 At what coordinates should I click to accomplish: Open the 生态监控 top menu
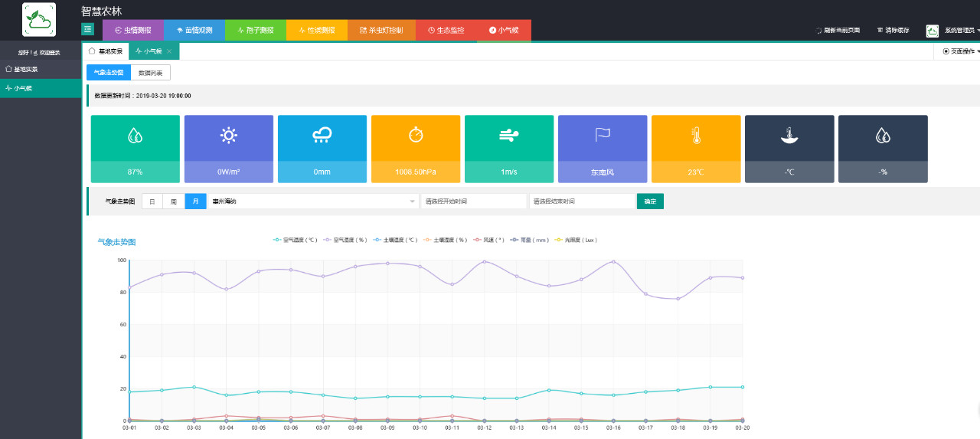coord(446,30)
